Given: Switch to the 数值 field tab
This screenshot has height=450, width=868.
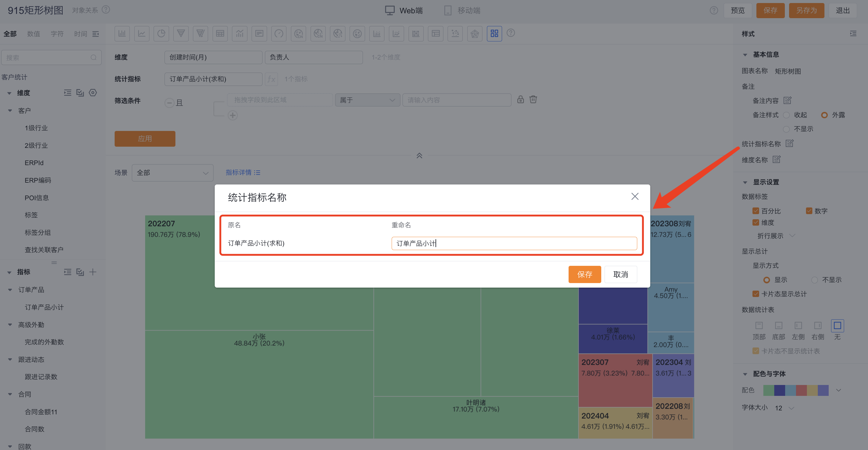Looking at the screenshot, I should pos(33,34).
